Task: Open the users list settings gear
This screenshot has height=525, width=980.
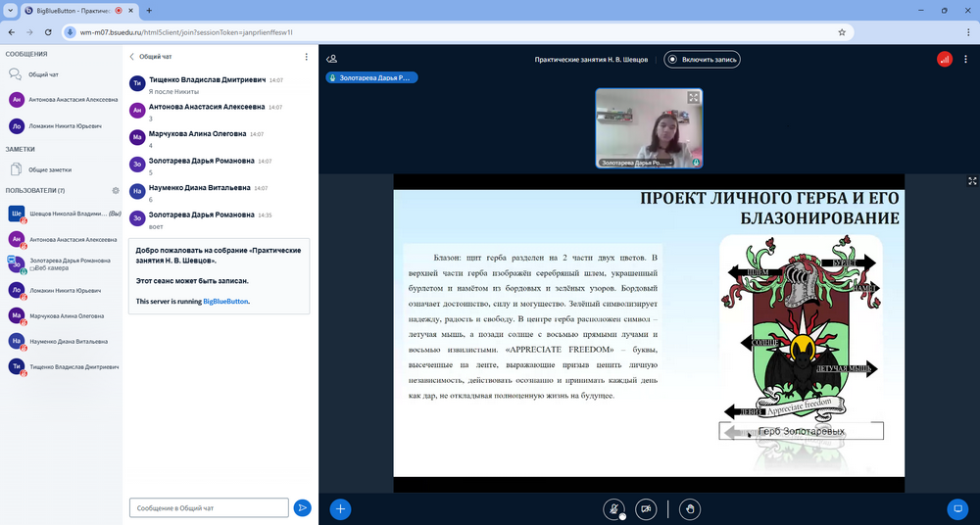Action: pyautogui.click(x=116, y=190)
